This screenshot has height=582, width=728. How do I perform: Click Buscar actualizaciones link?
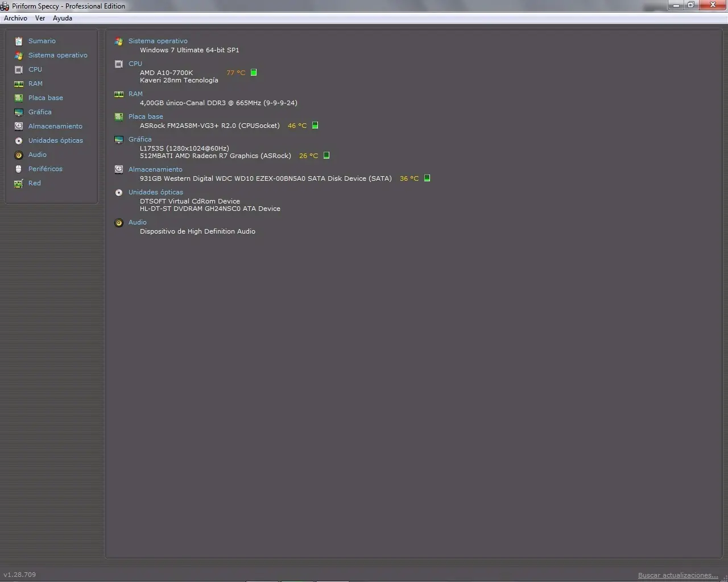point(678,575)
